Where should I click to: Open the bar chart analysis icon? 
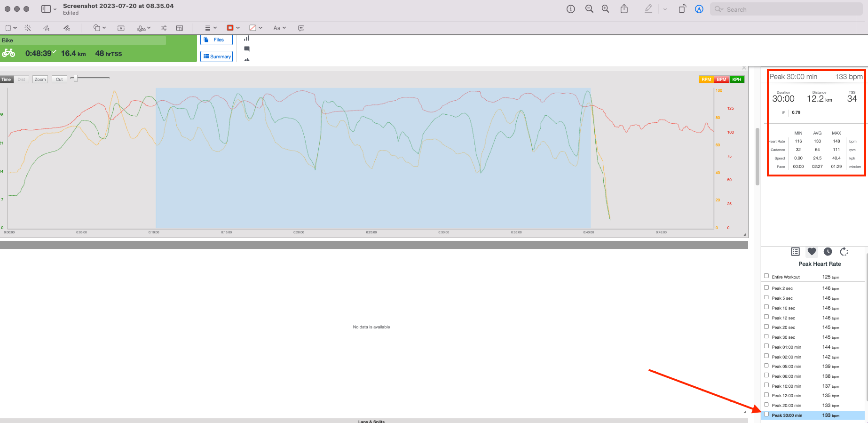[x=246, y=39]
